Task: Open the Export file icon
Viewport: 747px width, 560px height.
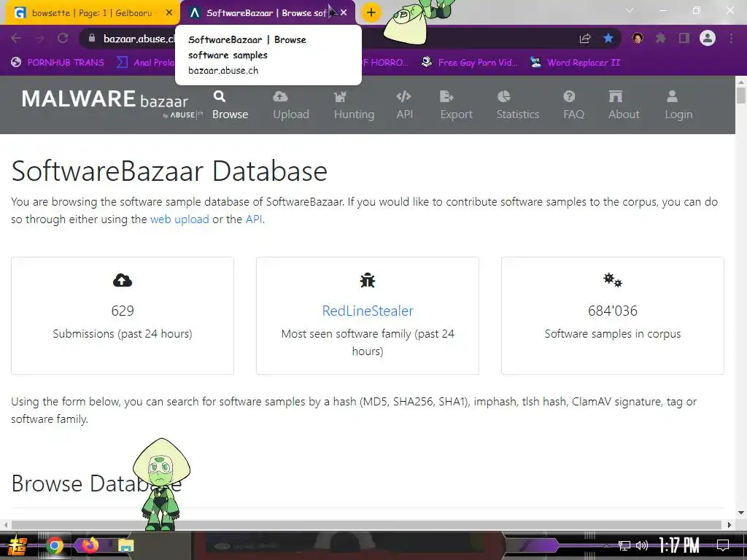Action: coord(446,97)
